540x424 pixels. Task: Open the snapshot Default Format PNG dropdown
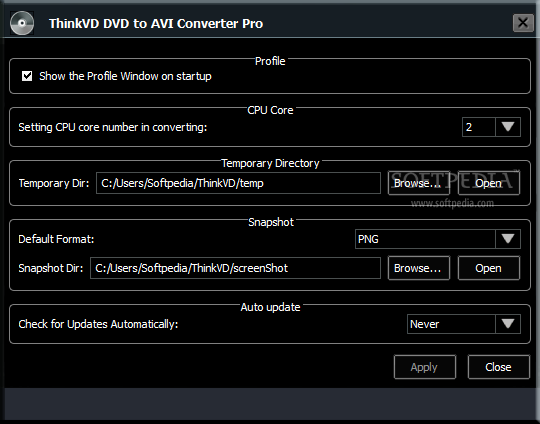click(x=438, y=239)
